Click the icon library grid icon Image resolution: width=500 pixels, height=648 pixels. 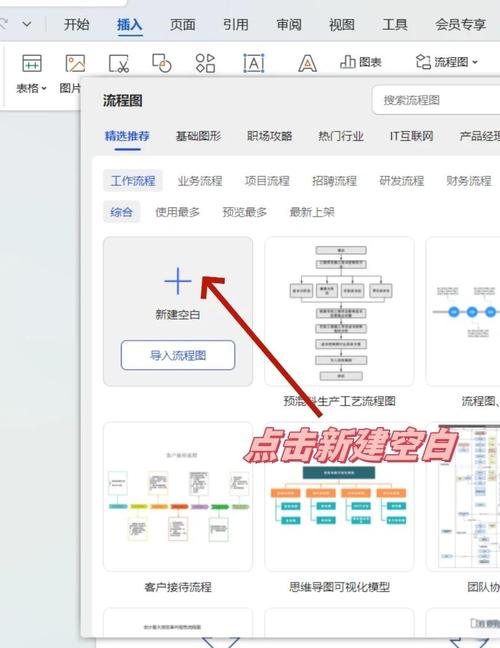click(x=205, y=63)
